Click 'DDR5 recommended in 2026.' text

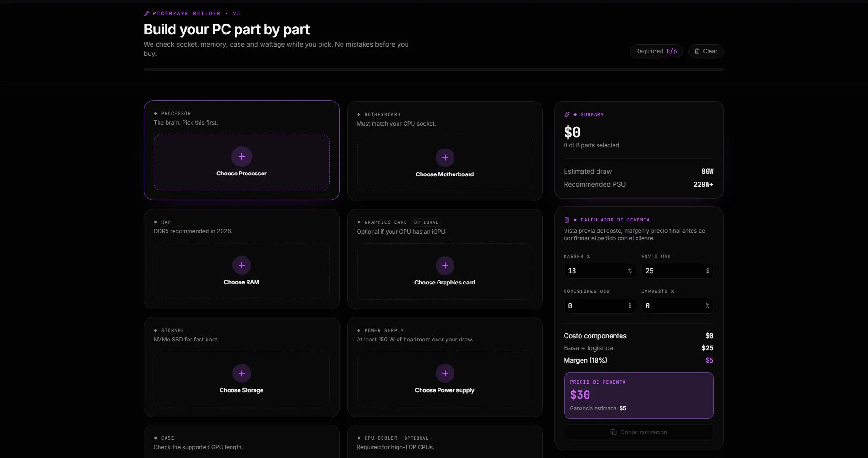193,231
